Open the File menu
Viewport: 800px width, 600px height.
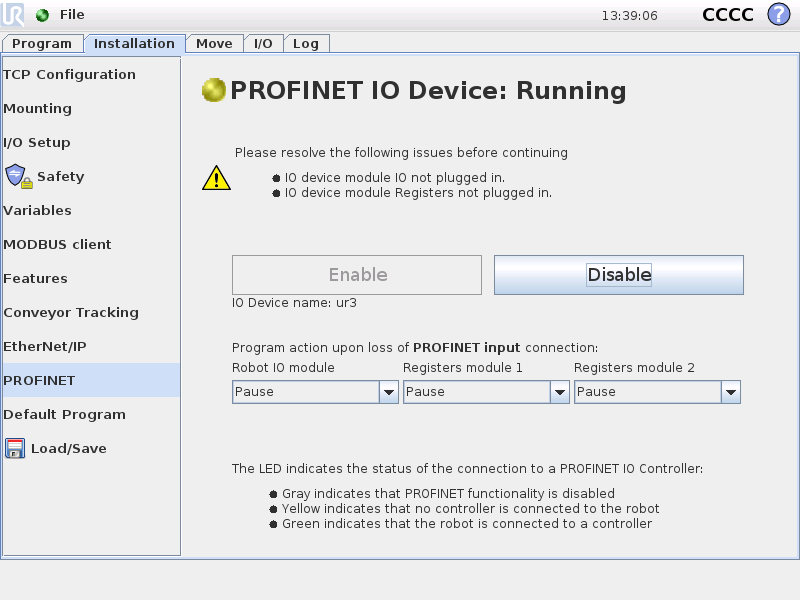pyautogui.click(x=72, y=15)
